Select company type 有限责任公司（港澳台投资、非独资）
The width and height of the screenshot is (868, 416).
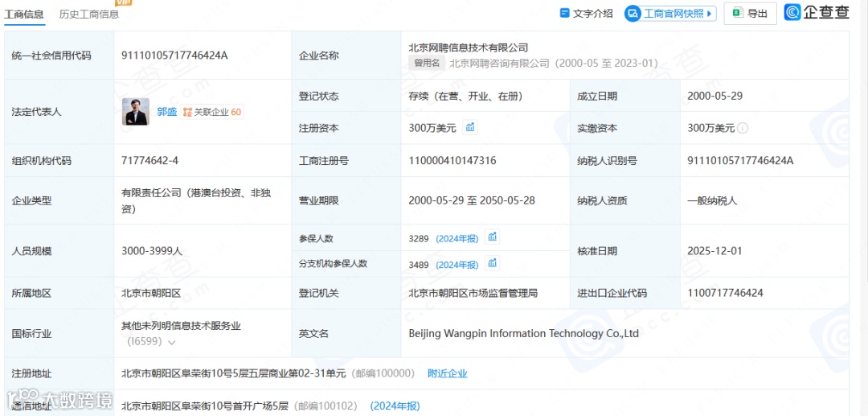pyautogui.click(x=197, y=200)
